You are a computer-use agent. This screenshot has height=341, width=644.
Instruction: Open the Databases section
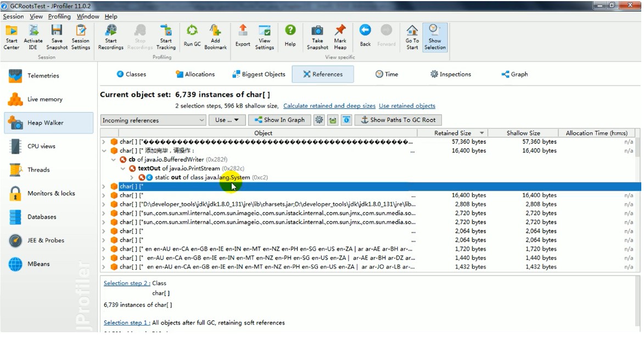click(49, 217)
